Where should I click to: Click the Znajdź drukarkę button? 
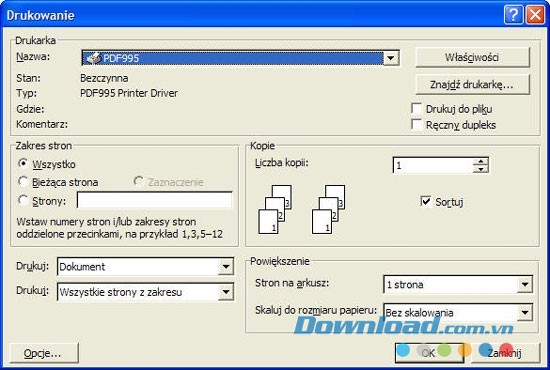pyautogui.click(x=472, y=85)
